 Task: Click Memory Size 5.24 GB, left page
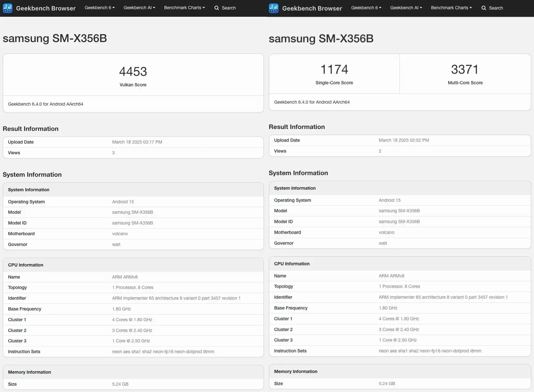pyautogui.click(x=120, y=384)
